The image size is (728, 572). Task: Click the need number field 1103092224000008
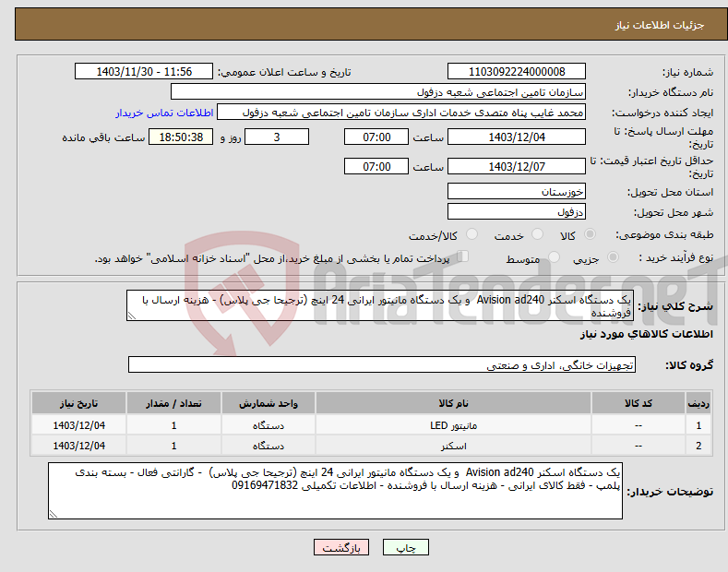(x=517, y=72)
